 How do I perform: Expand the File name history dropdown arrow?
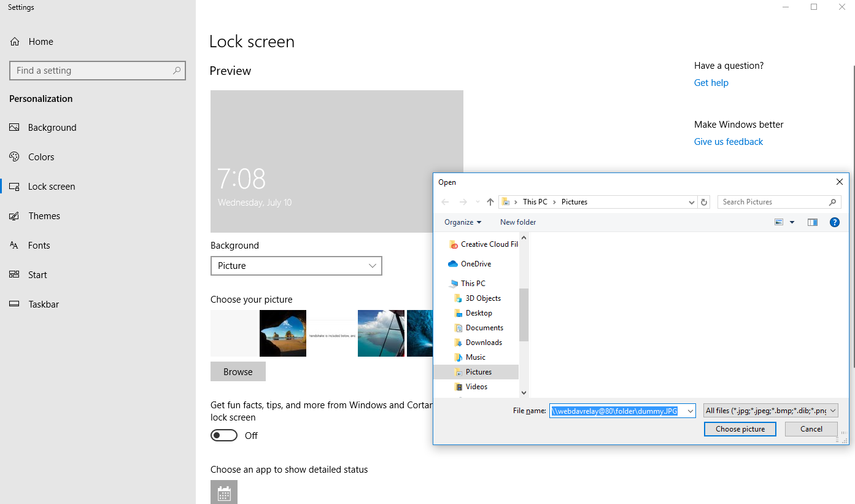[x=691, y=411]
